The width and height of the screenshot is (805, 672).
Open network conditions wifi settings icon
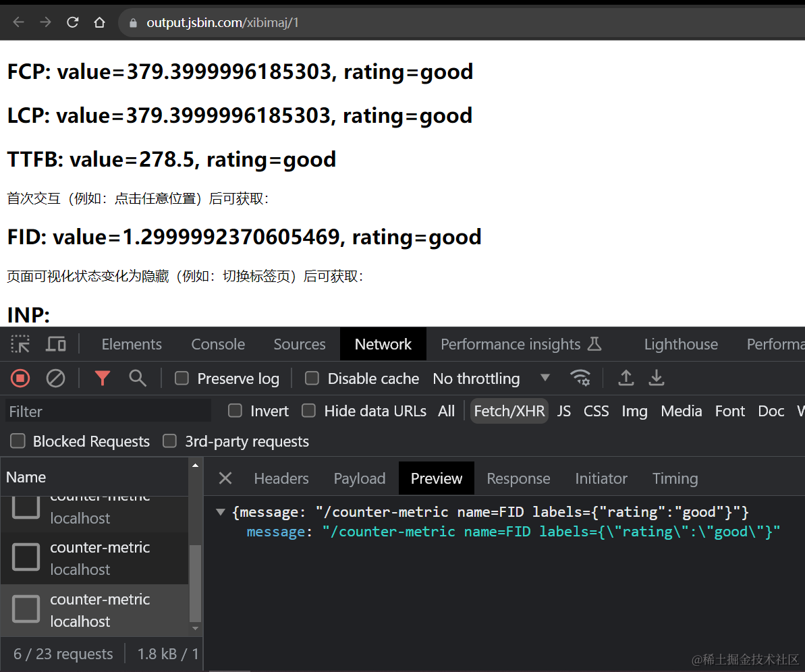[580, 379]
